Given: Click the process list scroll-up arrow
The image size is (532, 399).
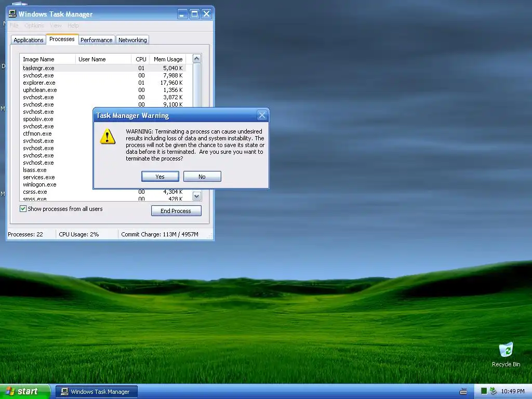Looking at the screenshot, I should click(x=197, y=59).
